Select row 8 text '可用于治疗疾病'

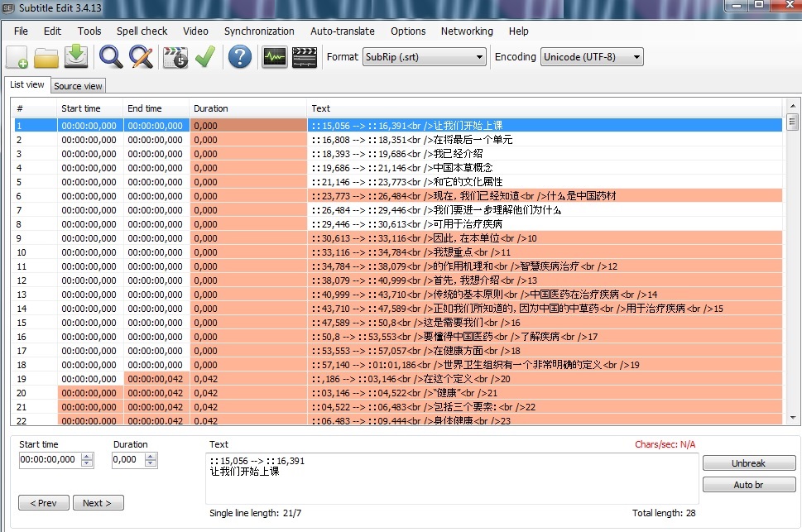coord(468,224)
